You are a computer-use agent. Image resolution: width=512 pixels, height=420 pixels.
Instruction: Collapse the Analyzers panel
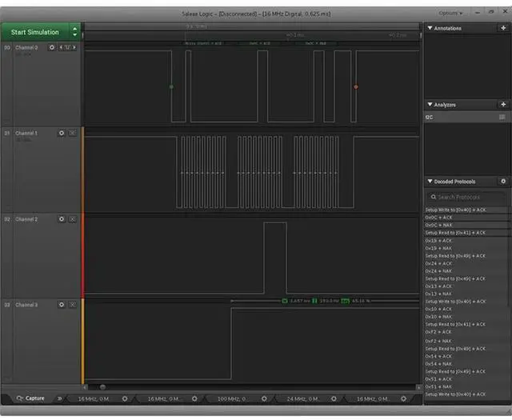tap(430, 105)
